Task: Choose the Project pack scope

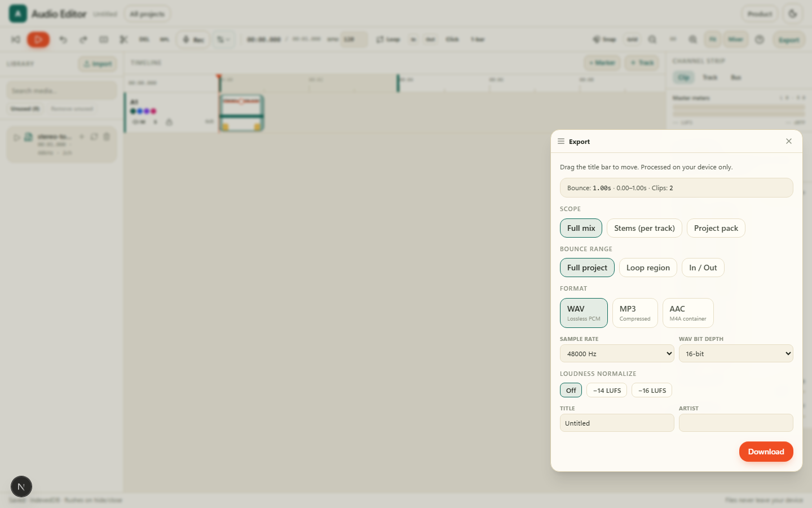Action: [x=716, y=228]
